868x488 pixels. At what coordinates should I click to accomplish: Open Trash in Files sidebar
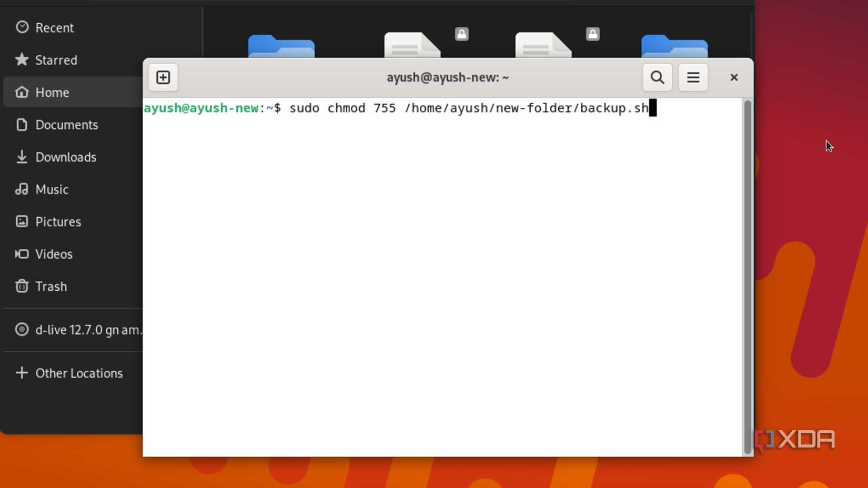pyautogui.click(x=73, y=286)
